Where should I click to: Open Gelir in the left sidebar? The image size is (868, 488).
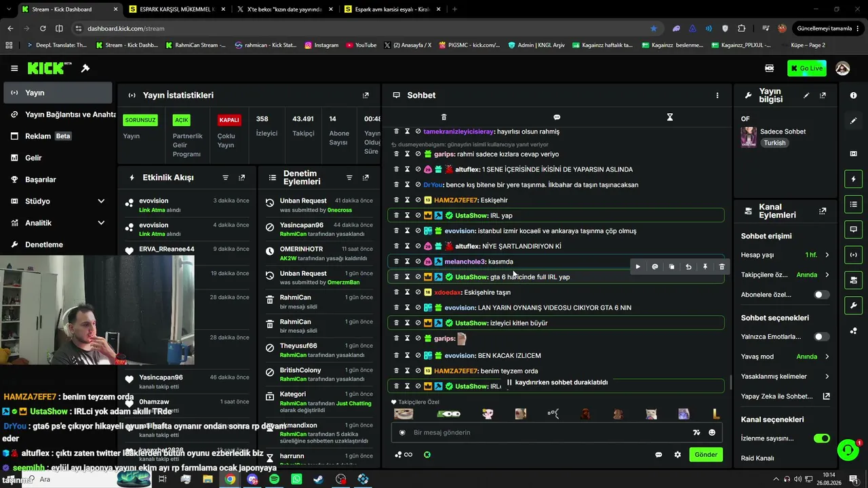[x=58, y=158]
